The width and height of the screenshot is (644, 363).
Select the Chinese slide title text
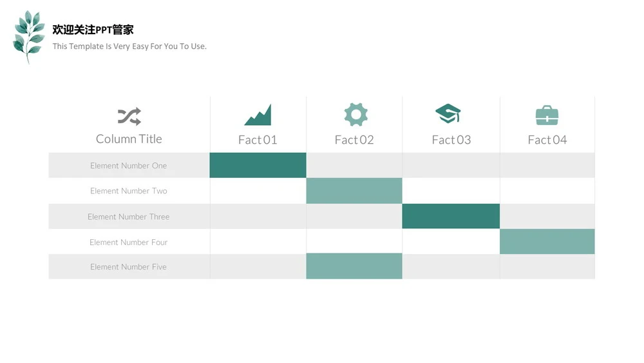click(x=93, y=30)
